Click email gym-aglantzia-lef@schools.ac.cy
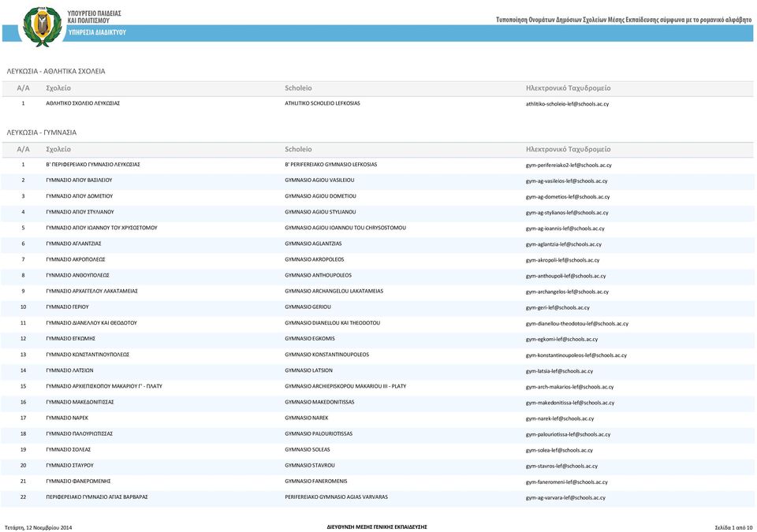The image size is (757, 532). click(563, 244)
